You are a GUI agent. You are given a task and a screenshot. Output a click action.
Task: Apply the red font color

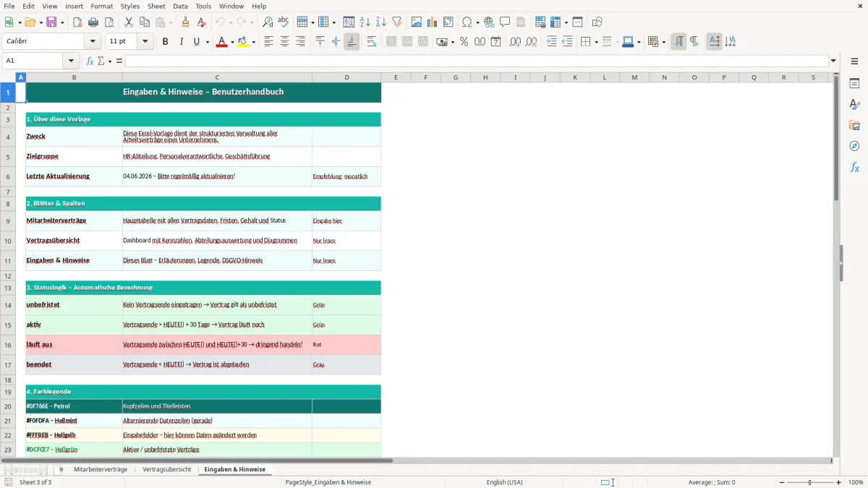221,42
